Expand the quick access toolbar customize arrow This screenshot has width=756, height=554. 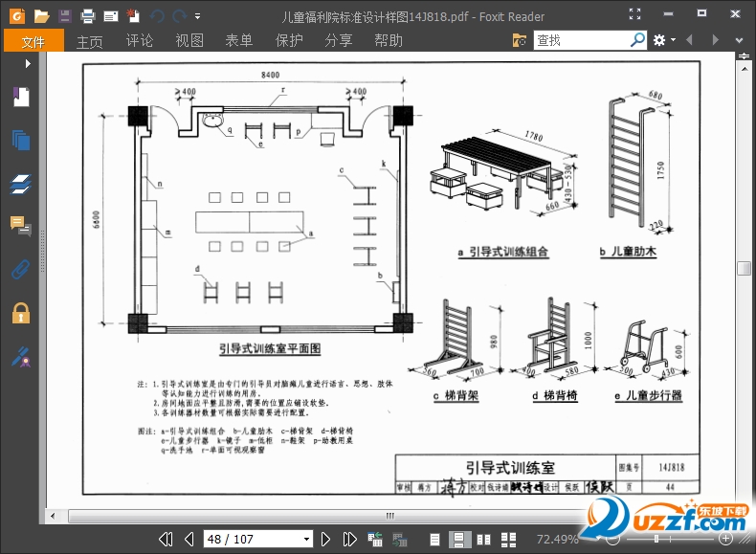point(198,16)
